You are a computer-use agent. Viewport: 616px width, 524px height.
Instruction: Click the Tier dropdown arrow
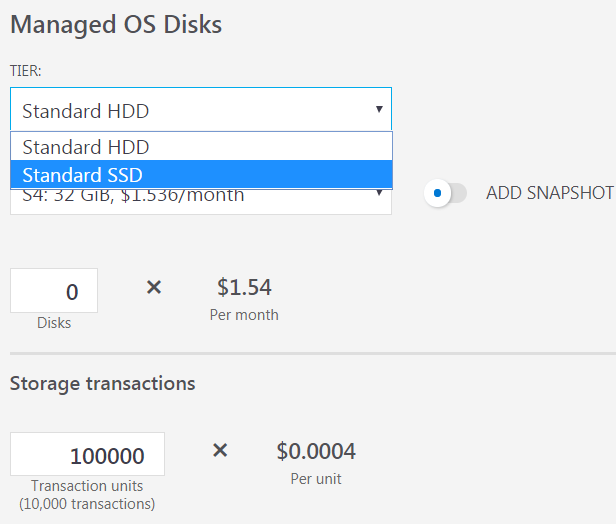click(x=379, y=109)
